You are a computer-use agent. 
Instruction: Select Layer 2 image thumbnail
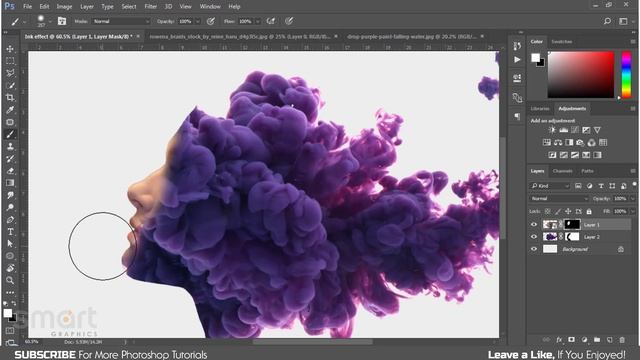click(x=550, y=237)
